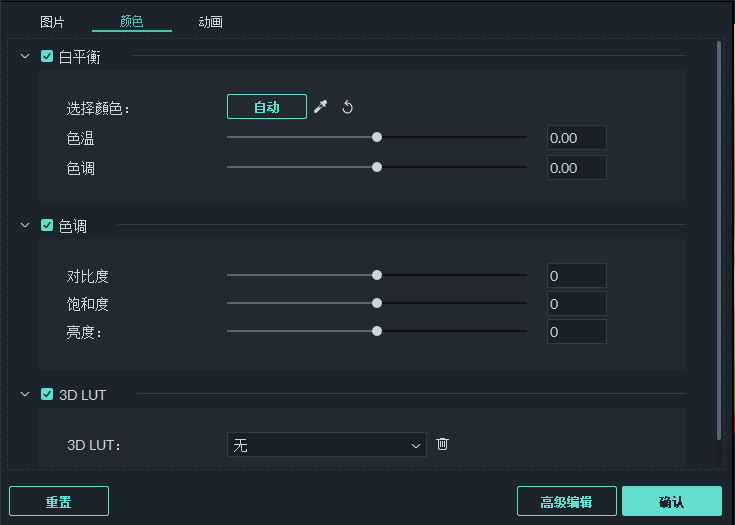Click the 色温 slider handle
Screen dimensions: 735x525
pos(377,137)
